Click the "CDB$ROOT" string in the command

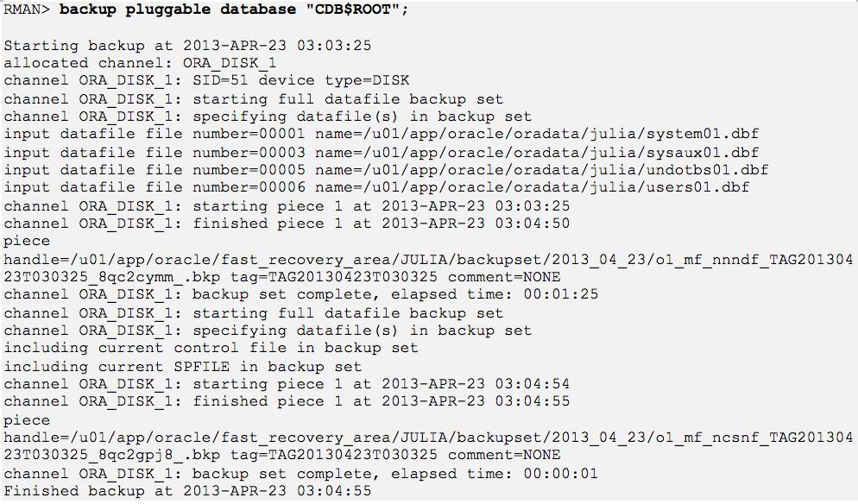coord(354,9)
